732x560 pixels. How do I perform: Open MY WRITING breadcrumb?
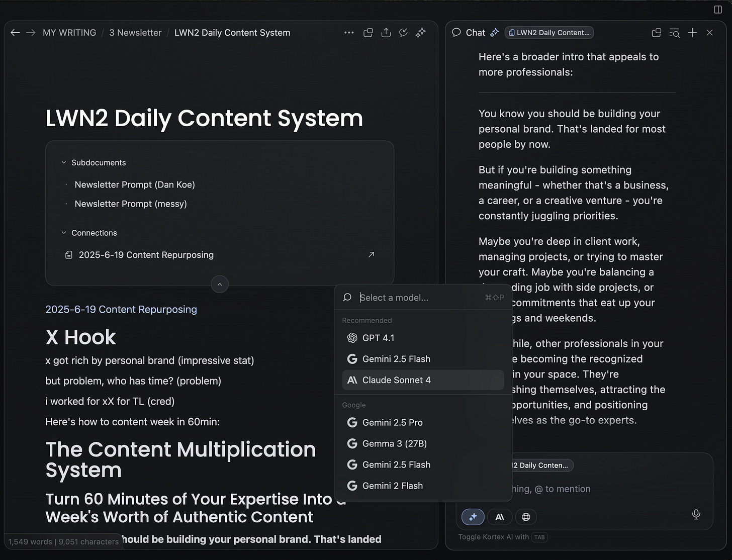point(69,33)
